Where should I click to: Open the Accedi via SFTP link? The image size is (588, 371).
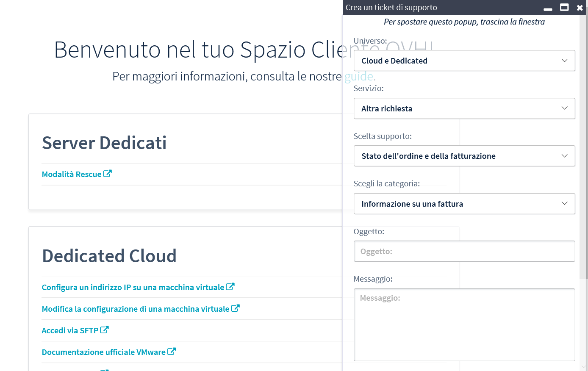(x=70, y=330)
